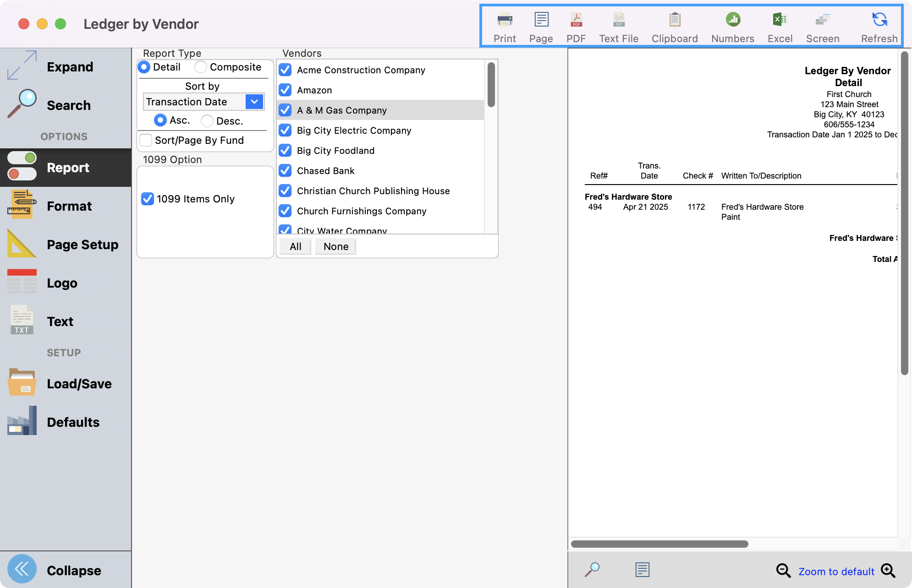Export the report as PDF
This screenshot has height=588, width=912.
pyautogui.click(x=576, y=25)
